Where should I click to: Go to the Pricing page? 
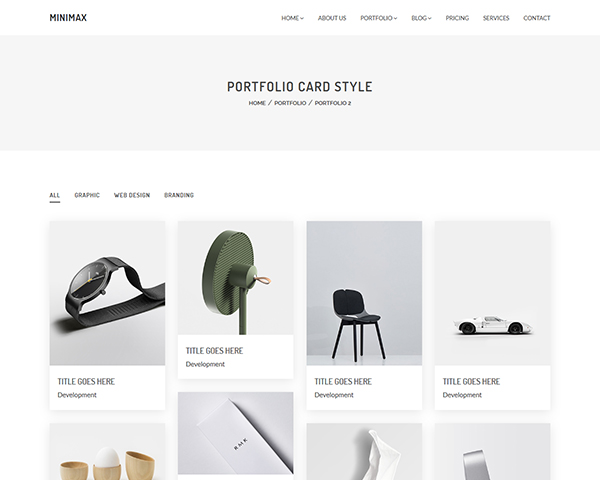click(x=457, y=18)
